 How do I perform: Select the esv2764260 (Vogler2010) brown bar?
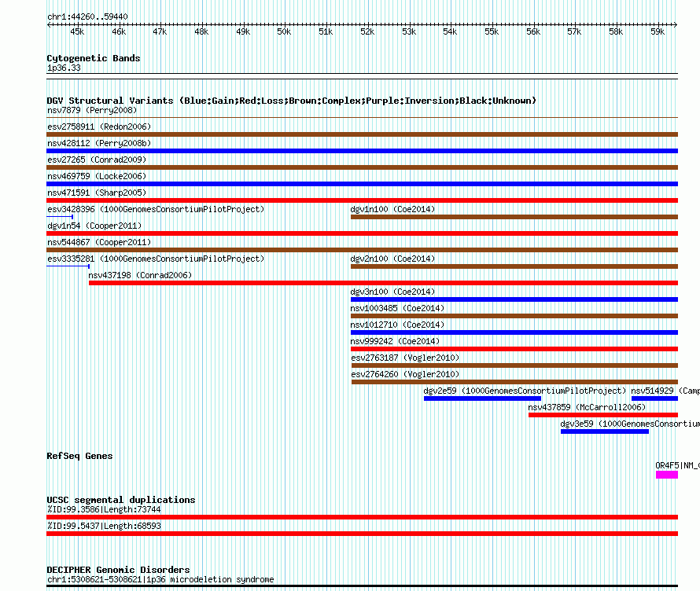(514, 382)
